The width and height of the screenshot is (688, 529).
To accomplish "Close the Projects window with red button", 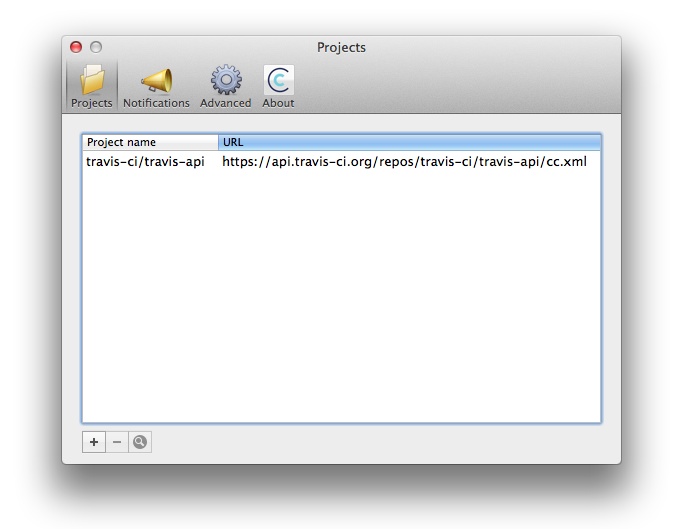I will pyautogui.click(x=76, y=47).
